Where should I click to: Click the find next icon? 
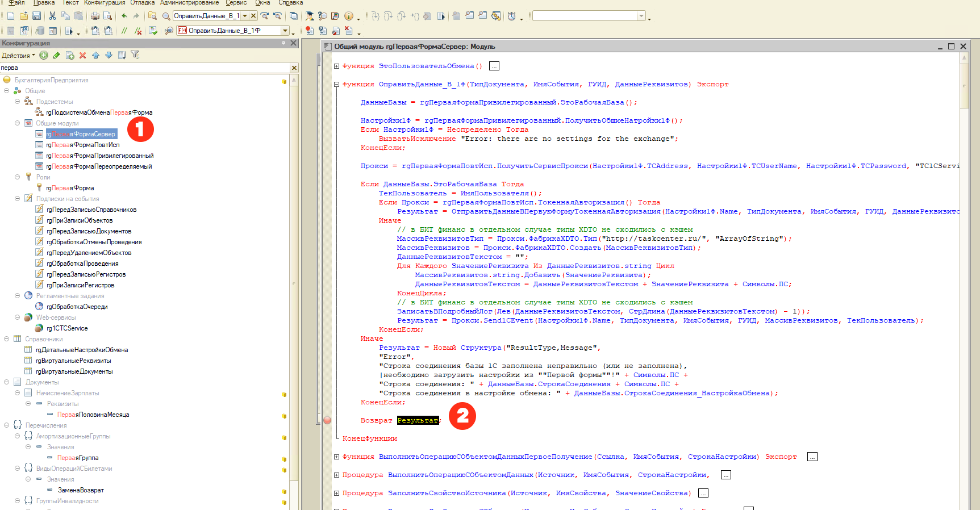click(265, 16)
